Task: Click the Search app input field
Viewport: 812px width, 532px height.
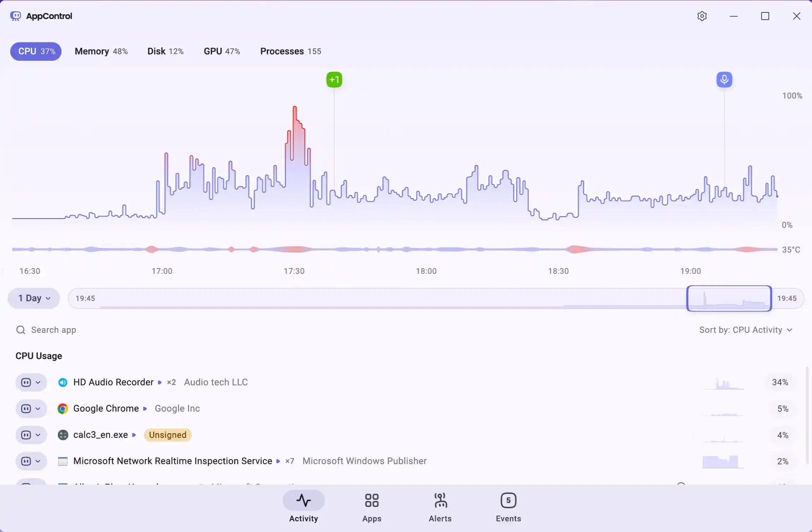Action: [x=54, y=330]
